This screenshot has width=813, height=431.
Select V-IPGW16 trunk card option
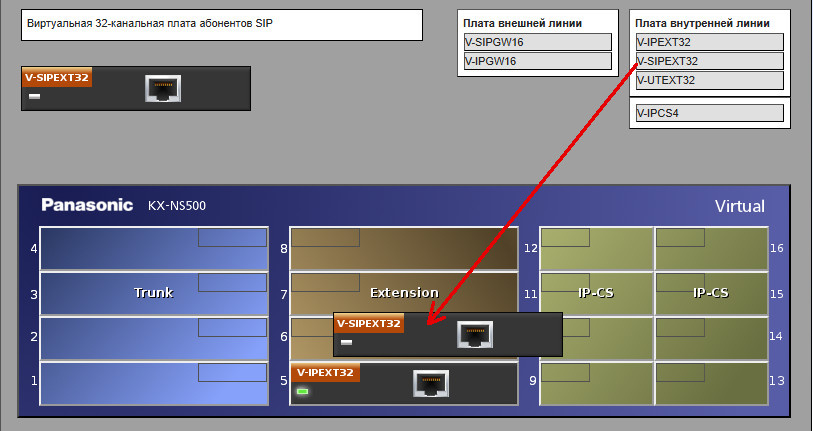[x=538, y=61]
